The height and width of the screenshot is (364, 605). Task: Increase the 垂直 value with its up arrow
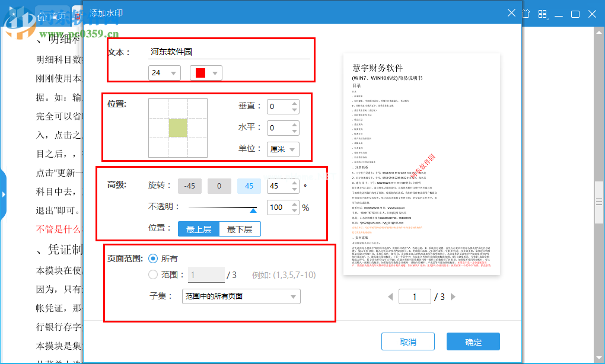pyautogui.click(x=294, y=103)
